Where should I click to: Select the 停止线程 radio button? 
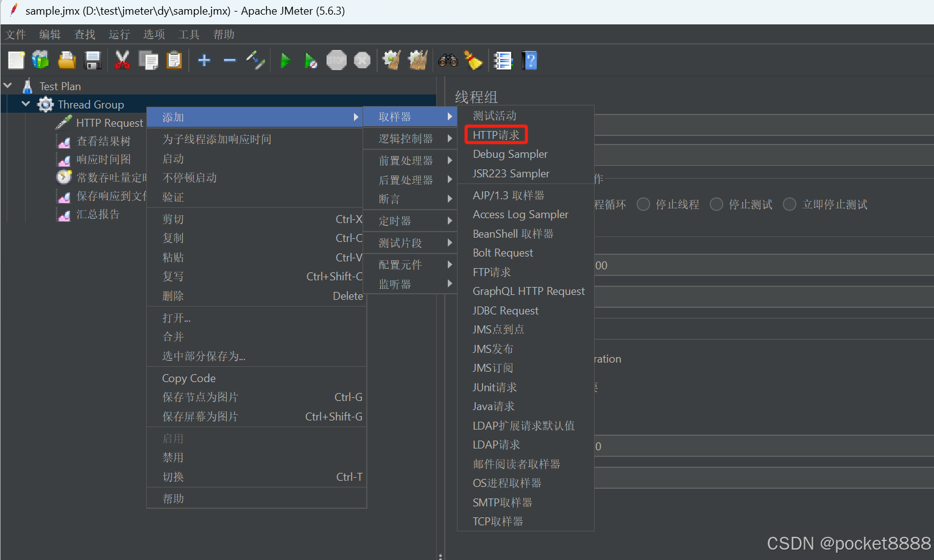pos(643,204)
